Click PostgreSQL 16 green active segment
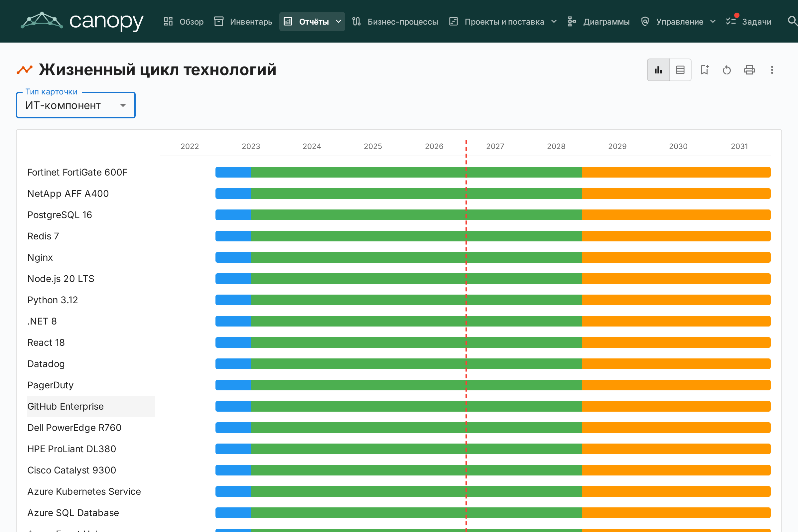This screenshot has width=798, height=532. 416,215
